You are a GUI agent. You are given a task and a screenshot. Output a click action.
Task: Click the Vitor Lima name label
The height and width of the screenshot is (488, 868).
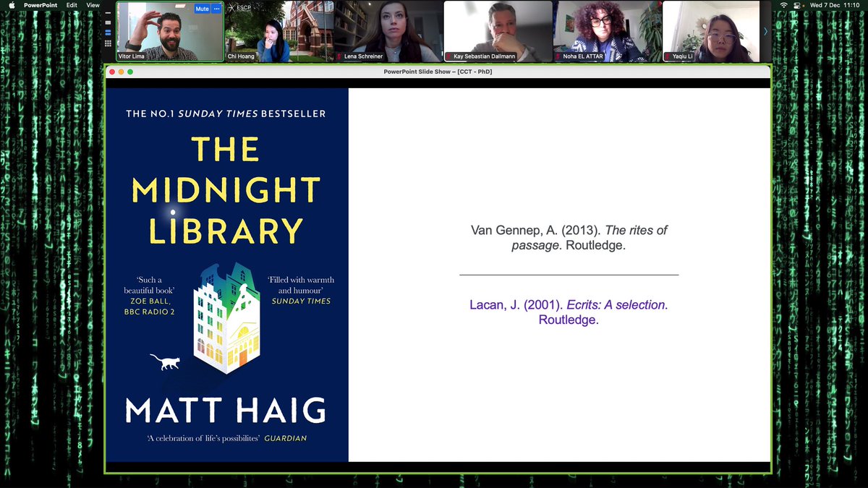click(x=132, y=56)
